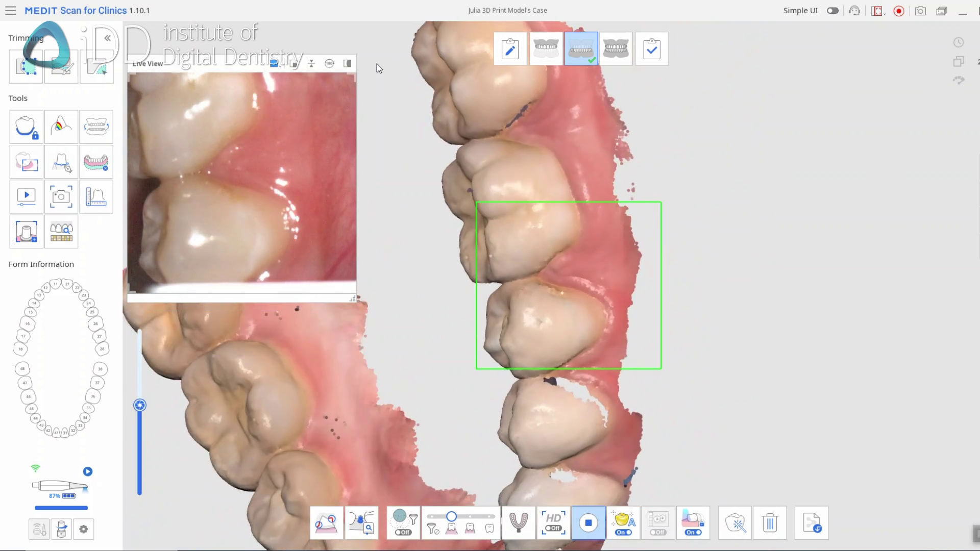Capture a screenshot with the camera tool
This screenshot has height=551, width=980.
click(61, 196)
